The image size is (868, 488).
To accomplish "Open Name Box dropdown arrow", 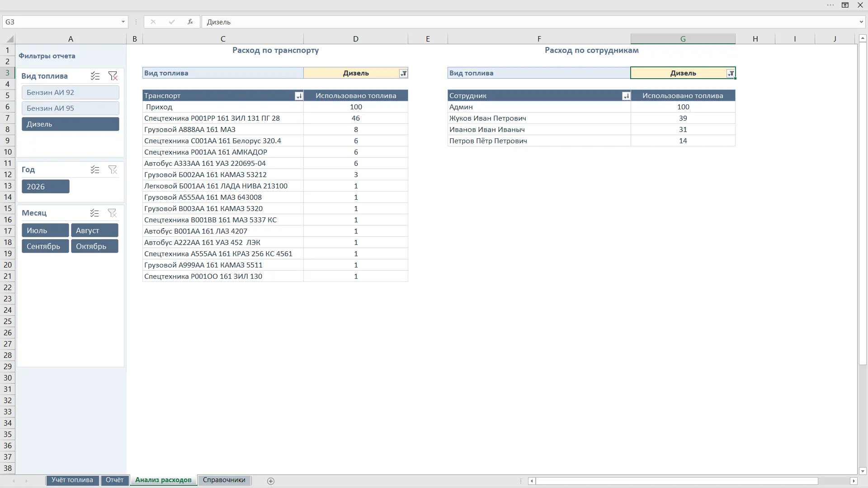I will 123,22.
